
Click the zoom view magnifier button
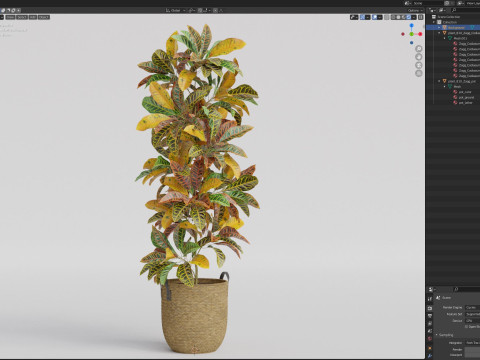pyautogui.click(x=419, y=49)
